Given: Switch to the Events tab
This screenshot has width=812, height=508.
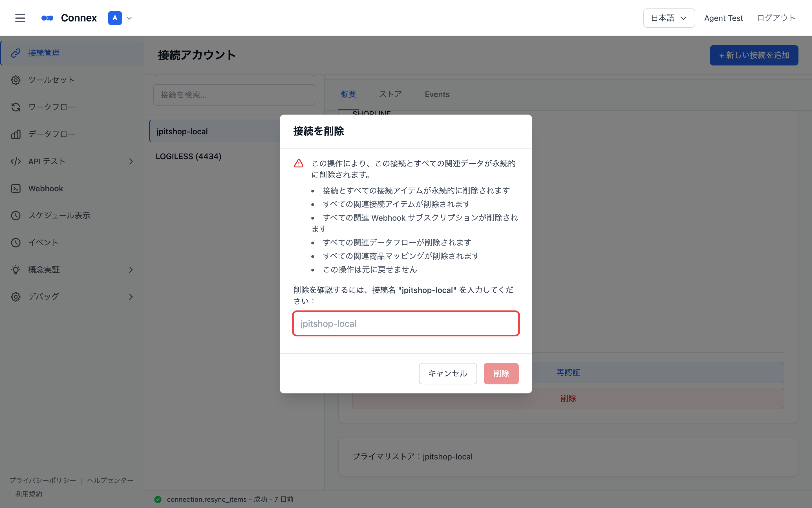Looking at the screenshot, I should [437, 95].
